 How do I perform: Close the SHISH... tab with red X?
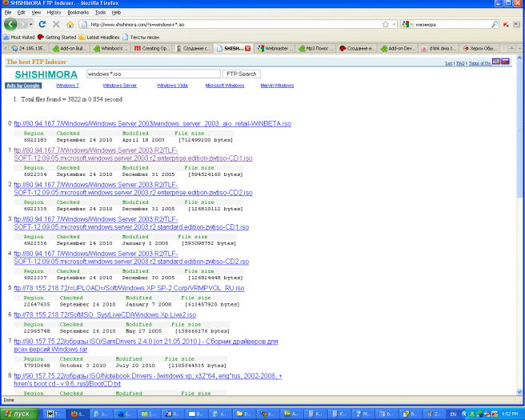pos(248,49)
